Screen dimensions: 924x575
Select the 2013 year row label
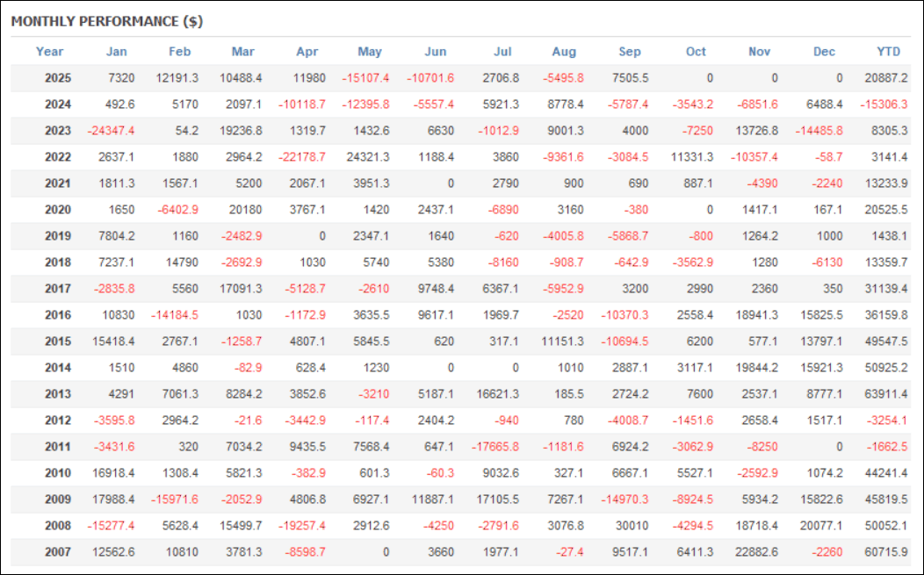tap(58, 395)
